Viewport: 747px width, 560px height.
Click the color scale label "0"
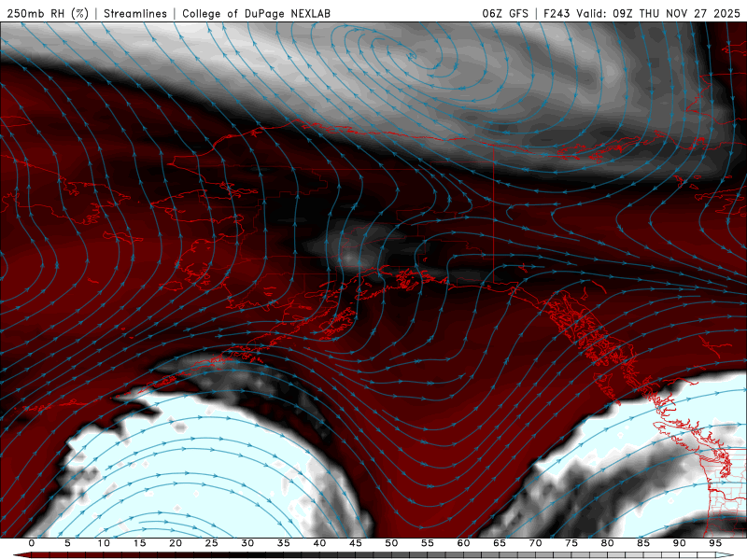pyautogui.click(x=32, y=543)
